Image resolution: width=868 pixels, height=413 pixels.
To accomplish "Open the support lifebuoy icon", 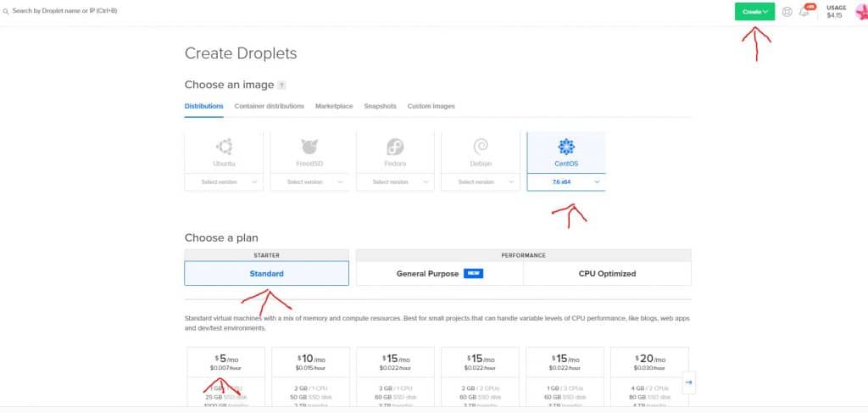I will click(787, 12).
